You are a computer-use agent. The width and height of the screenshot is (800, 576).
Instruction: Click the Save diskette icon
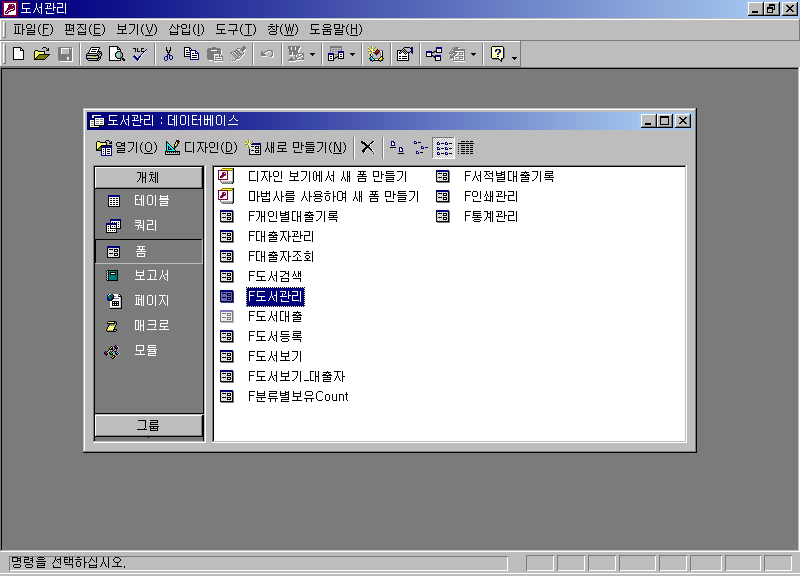tap(65, 54)
